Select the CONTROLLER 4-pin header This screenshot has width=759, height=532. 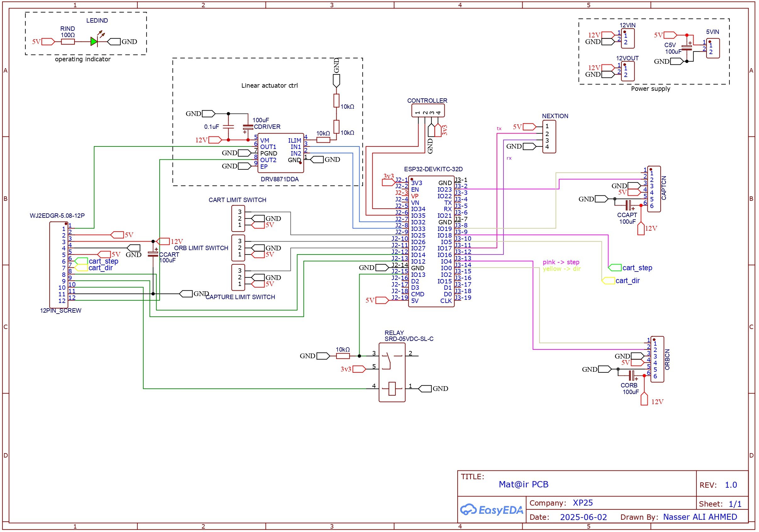pyautogui.click(x=428, y=111)
